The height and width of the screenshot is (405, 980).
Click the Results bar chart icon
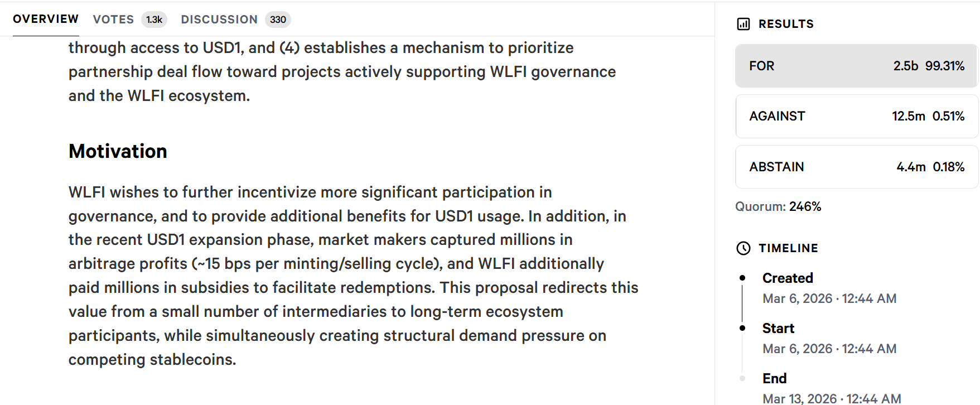point(744,23)
